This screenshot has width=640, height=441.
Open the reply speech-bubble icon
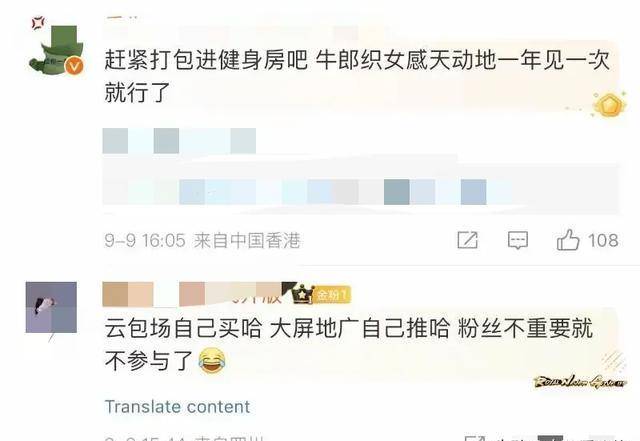click(x=518, y=240)
